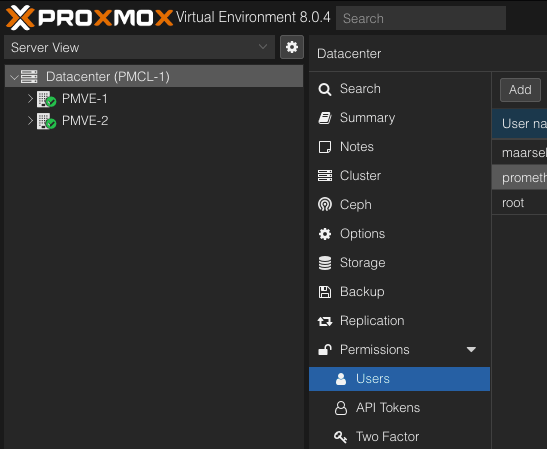Viewport: 547px width, 449px height.
Task: Click the Permissions unlock icon
Action: (325, 349)
